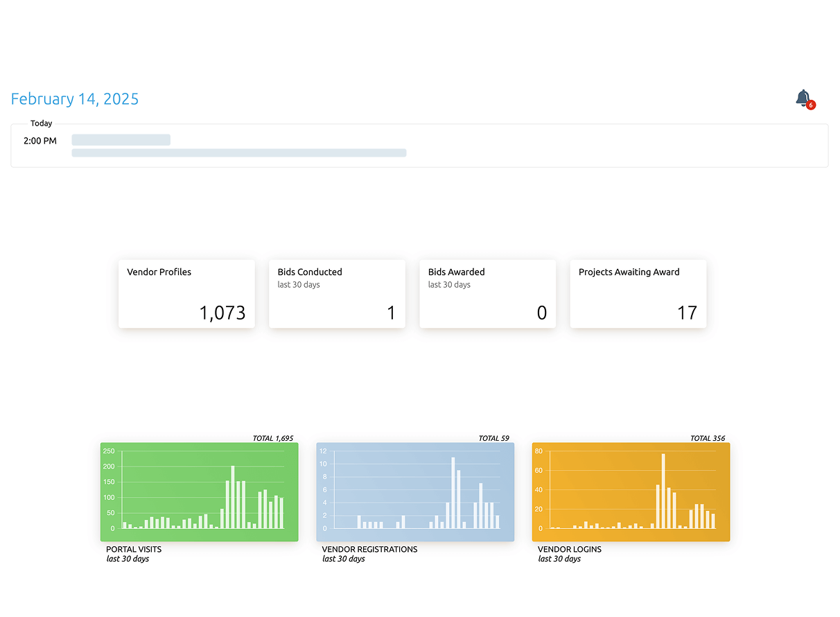Click the Vendor Logins 'last 30 days' label
Viewport: 840px width, 617px height.
click(560, 558)
